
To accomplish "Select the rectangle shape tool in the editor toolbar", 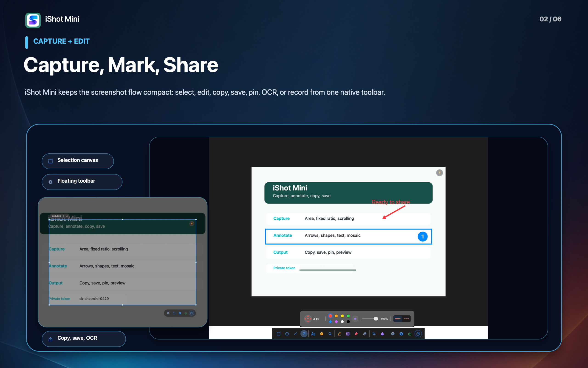I will 278,334.
